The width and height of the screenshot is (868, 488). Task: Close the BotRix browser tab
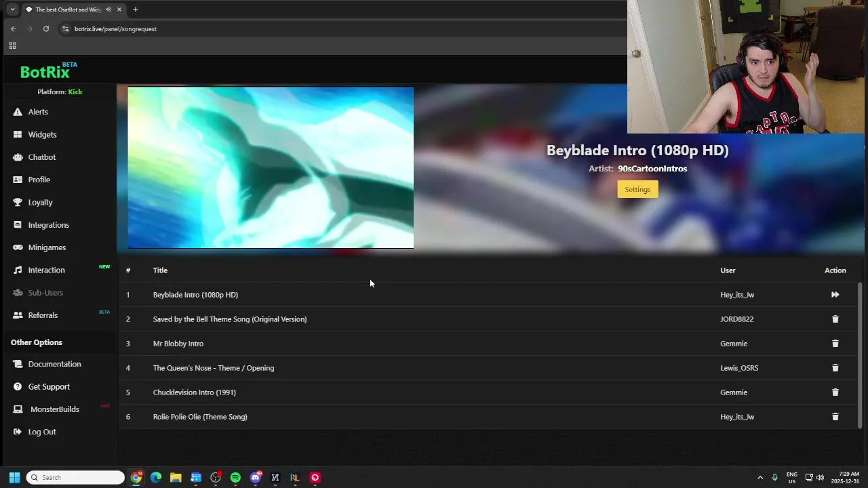tap(119, 9)
